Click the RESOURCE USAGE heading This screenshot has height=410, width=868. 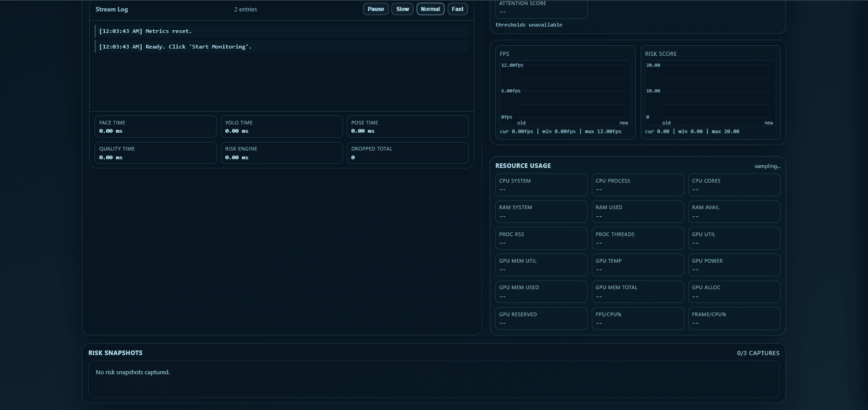[x=523, y=166]
